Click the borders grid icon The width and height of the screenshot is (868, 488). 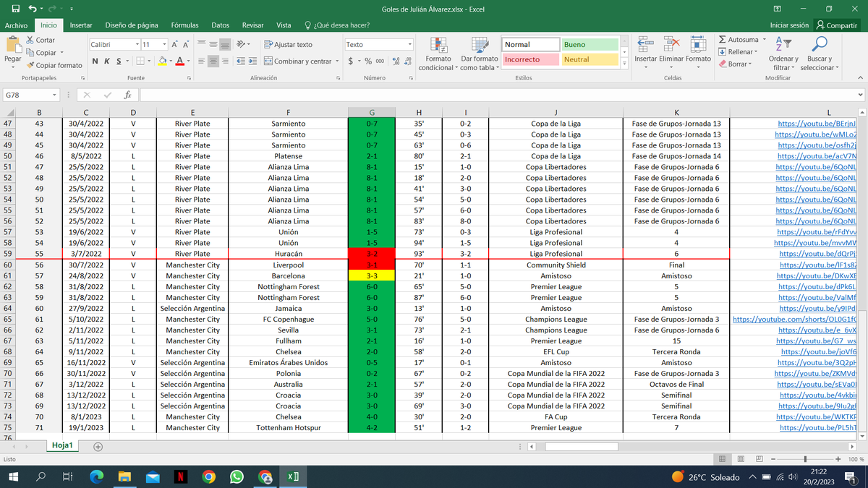click(x=142, y=61)
